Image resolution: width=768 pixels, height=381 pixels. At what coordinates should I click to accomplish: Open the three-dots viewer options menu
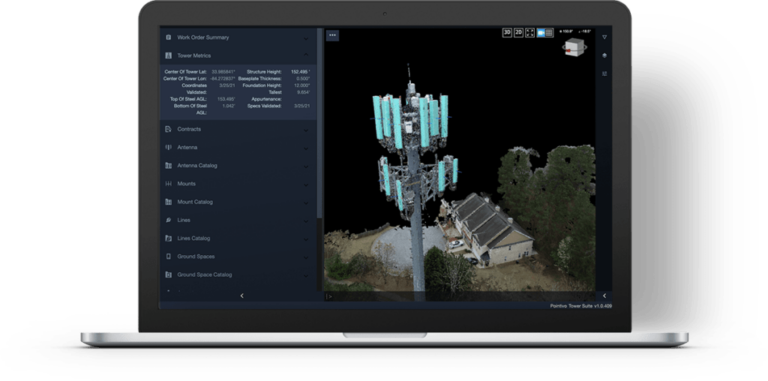333,35
